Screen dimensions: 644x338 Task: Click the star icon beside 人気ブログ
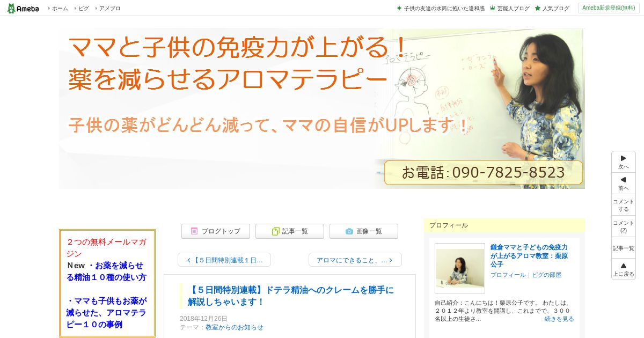[x=538, y=8]
